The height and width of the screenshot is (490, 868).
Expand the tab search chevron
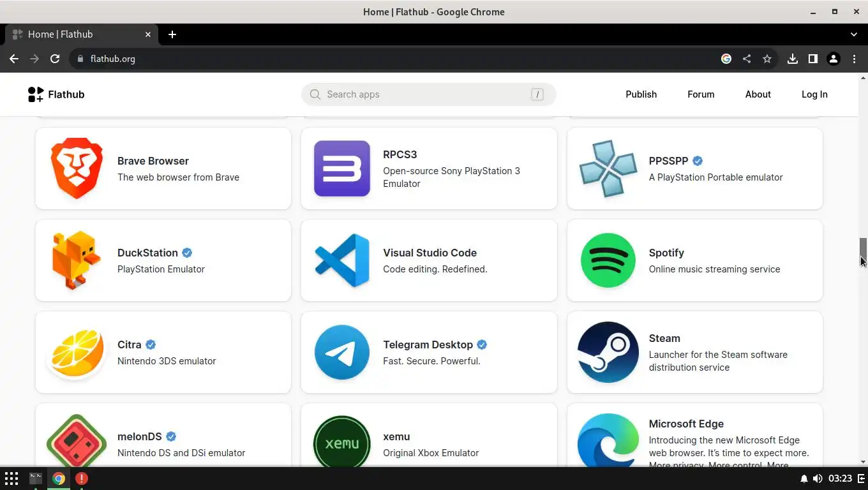click(x=854, y=34)
